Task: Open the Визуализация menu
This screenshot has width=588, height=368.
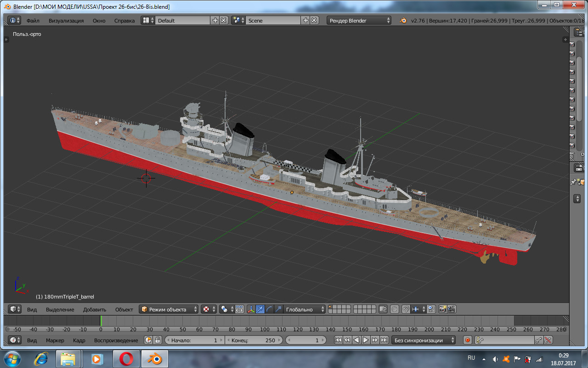Action: pyautogui.click(x=66, y=21)
